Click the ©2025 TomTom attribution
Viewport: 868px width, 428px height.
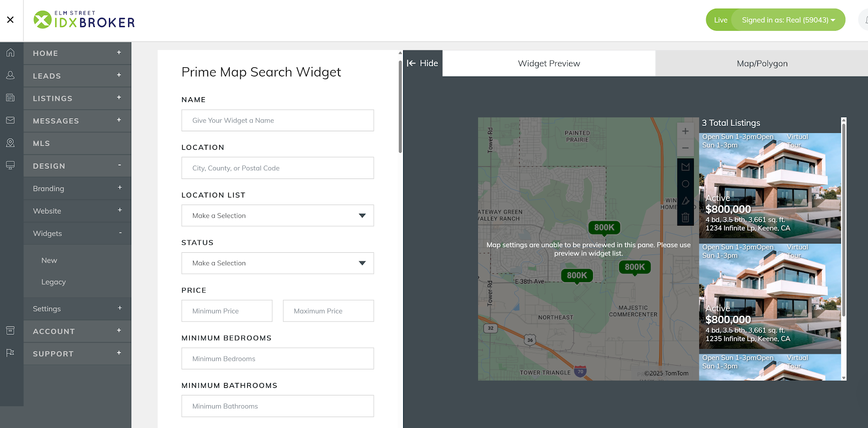666,373
